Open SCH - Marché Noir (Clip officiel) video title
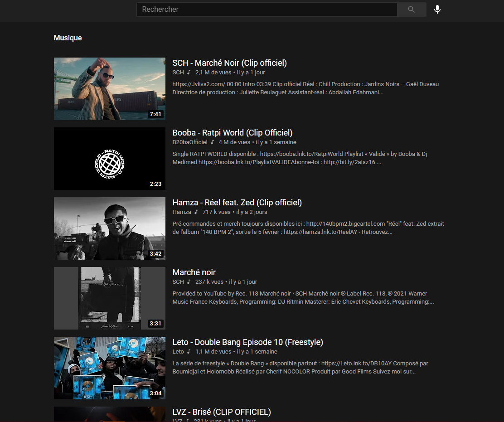Screen dimensions: 504x422 [x=229, y=63]
